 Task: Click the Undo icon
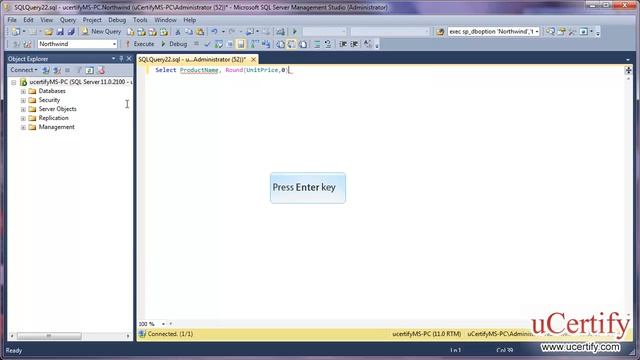214,31
